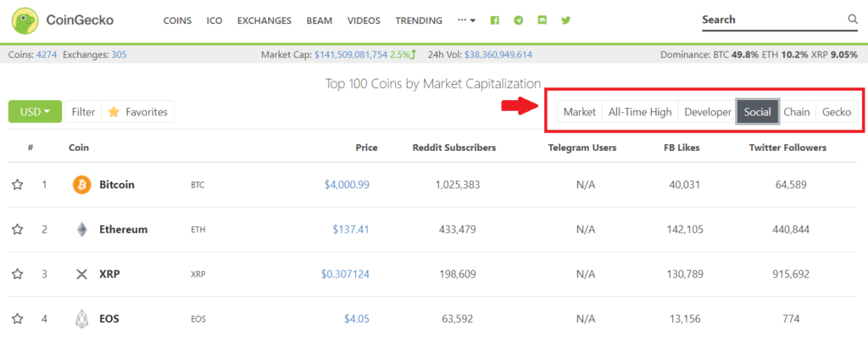
Task: Click the Bitcoin coin icon
Action: pos(82,185)
